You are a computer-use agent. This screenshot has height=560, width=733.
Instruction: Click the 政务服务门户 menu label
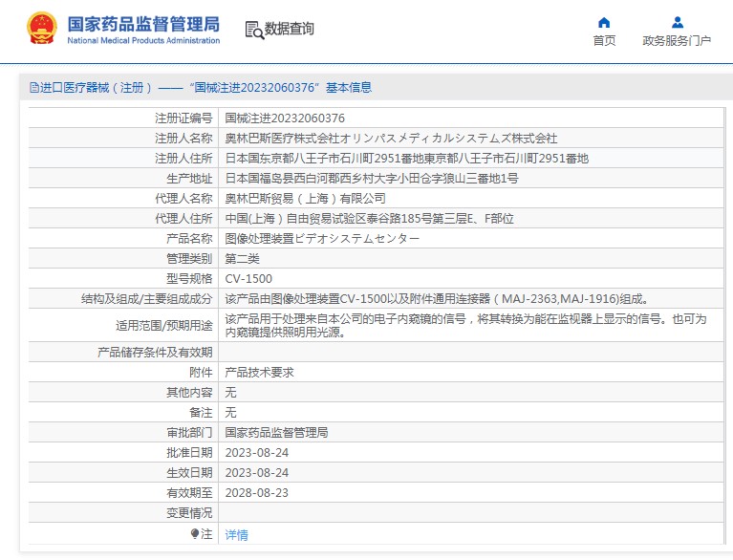pyautogui.click(x=677, y=41)
